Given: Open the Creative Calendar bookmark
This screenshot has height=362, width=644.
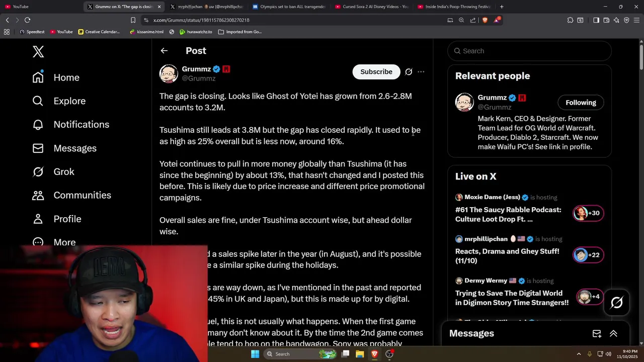Looking at the screenshot, I should pos(99,32).
